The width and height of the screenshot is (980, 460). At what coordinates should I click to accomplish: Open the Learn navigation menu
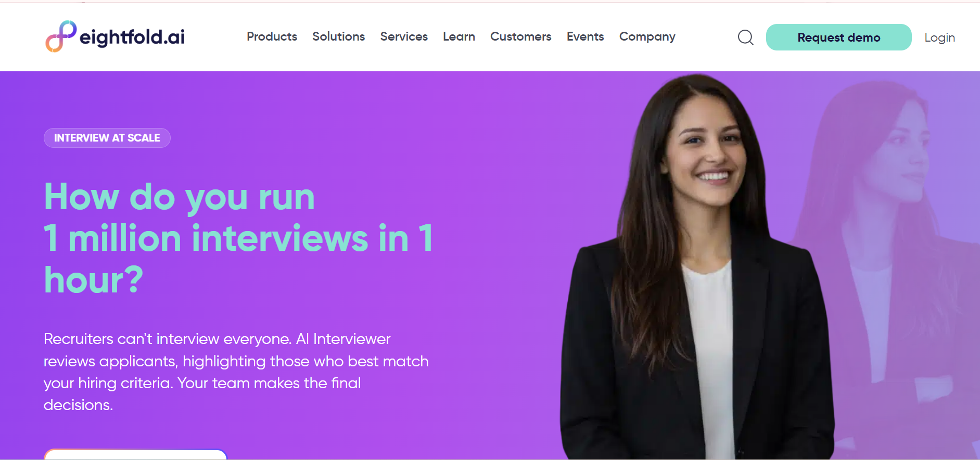(x=459, y=36)
